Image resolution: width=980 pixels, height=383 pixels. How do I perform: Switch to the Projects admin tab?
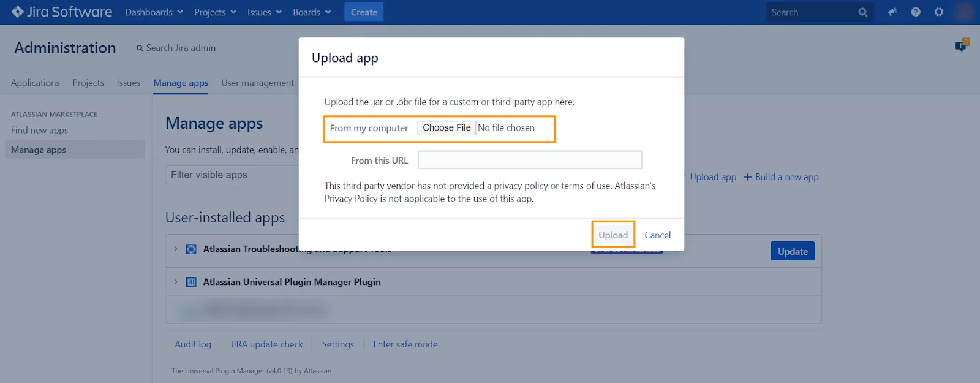click(88, 83)
